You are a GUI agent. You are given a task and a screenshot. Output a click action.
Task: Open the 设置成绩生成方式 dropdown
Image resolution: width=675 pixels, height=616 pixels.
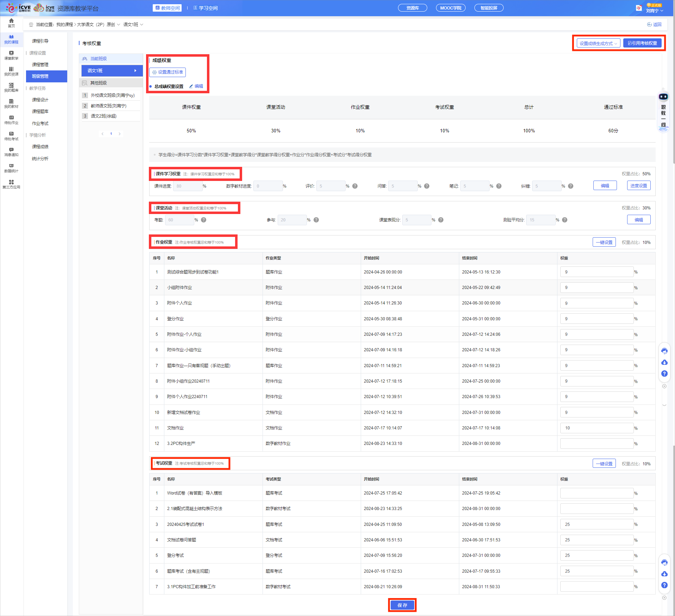pos(598,43)
